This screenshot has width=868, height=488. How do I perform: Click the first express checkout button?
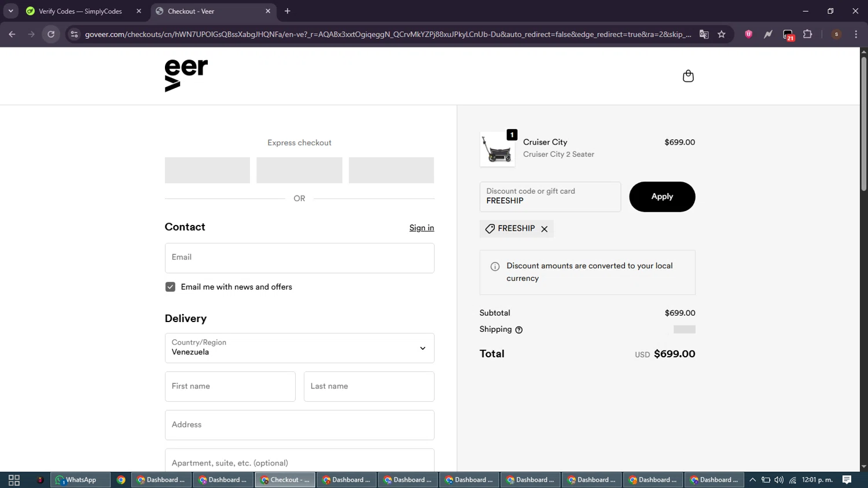[207, 170]
